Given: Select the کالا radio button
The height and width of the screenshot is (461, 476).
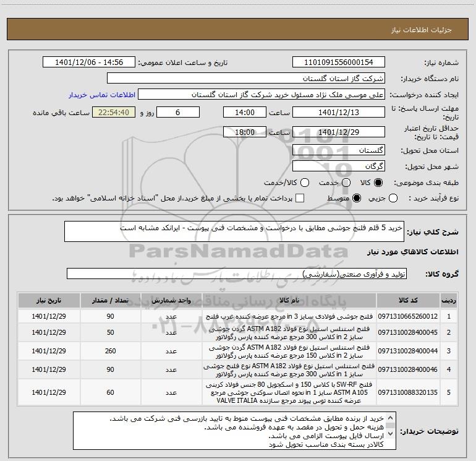Looking at the screenshot, I should [x=378, y=183].
